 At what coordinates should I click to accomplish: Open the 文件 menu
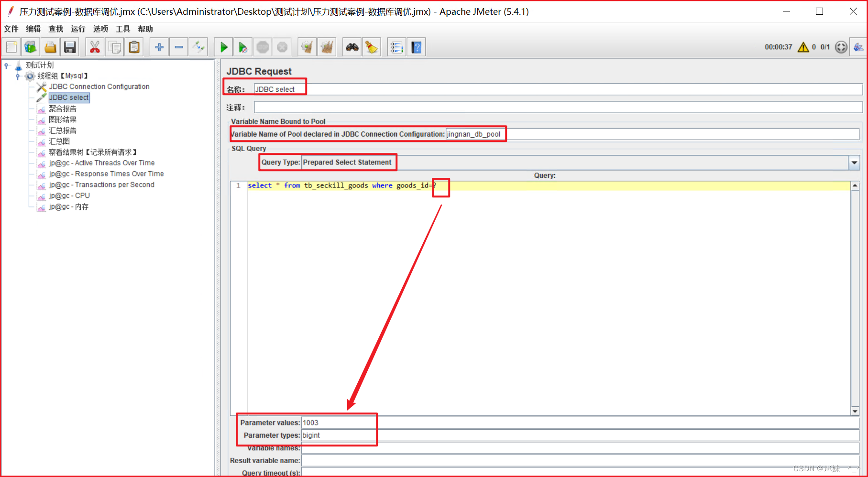pos(11,29)
